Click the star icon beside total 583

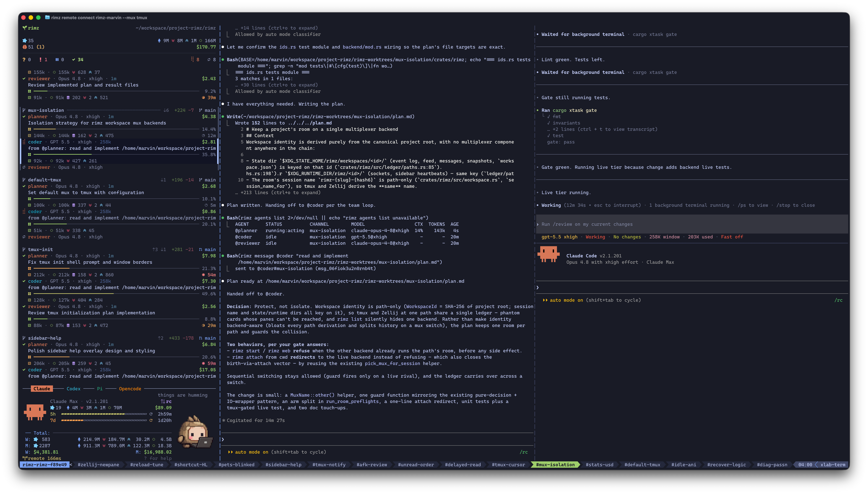click(x=36, y=439)
